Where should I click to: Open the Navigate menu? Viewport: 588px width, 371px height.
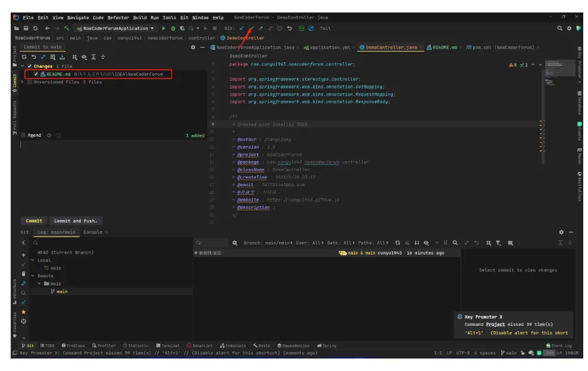point(78,18)
